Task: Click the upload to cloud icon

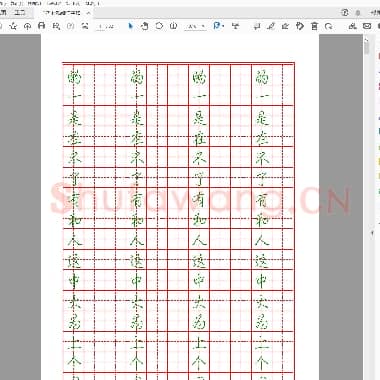Action: pyautogui.click(x=27, y=26)
